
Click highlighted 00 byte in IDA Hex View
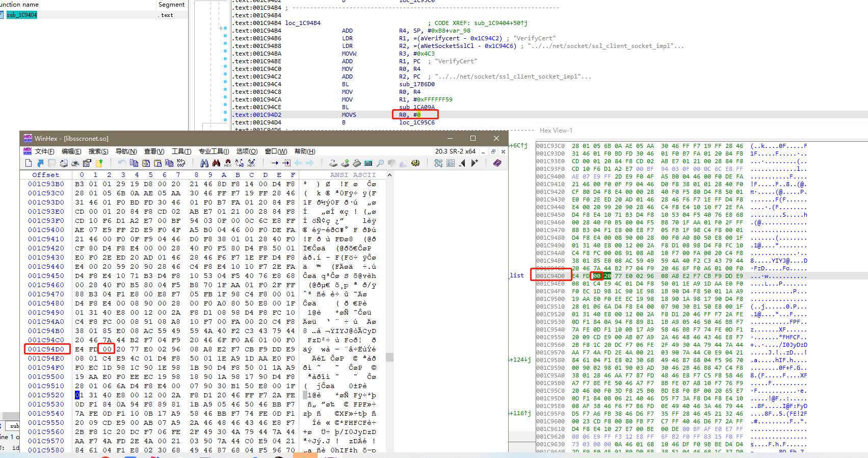pyautogui.click(x=597, y=276)
